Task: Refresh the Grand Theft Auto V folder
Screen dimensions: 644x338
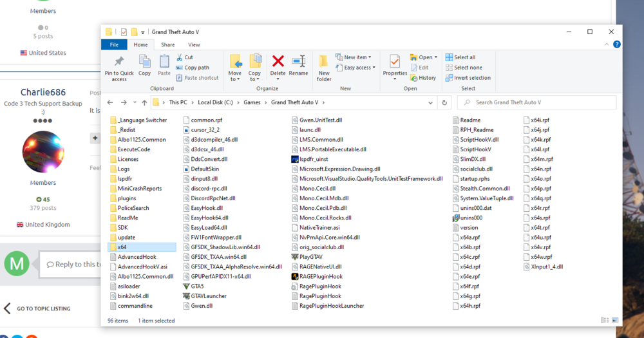Action: (444, 102)
